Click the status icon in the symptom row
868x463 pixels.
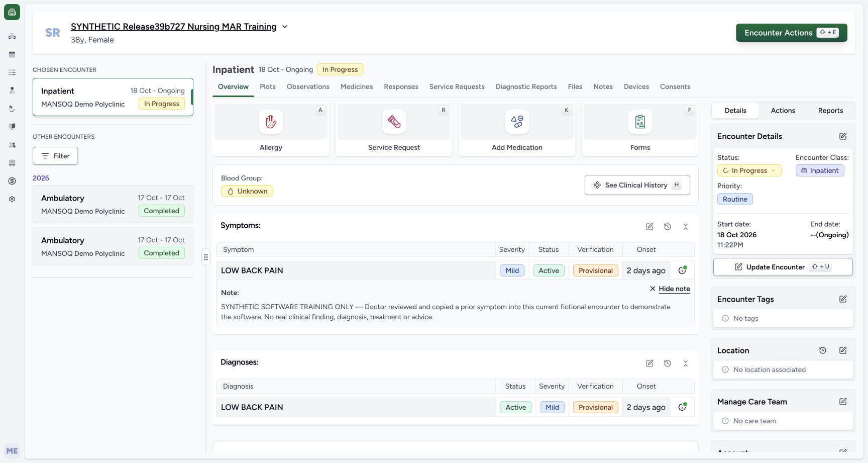[682, 270]
